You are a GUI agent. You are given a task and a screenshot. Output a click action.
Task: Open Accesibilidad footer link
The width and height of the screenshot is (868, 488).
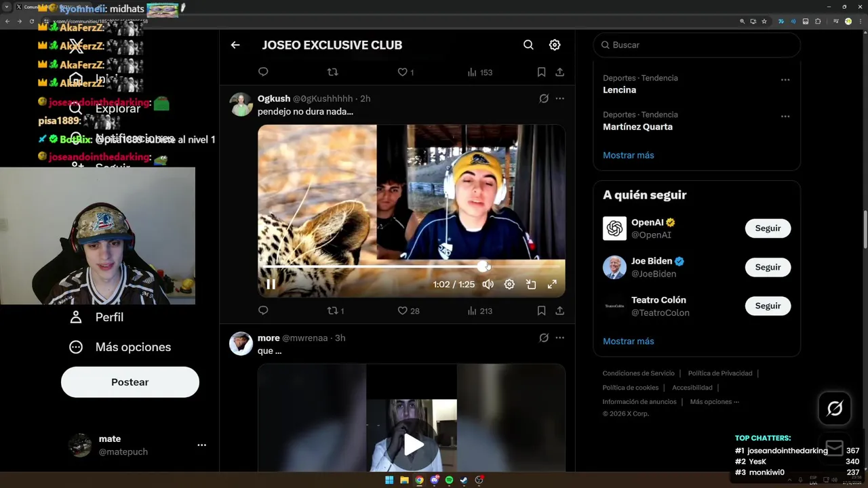[x=692, y=388]
